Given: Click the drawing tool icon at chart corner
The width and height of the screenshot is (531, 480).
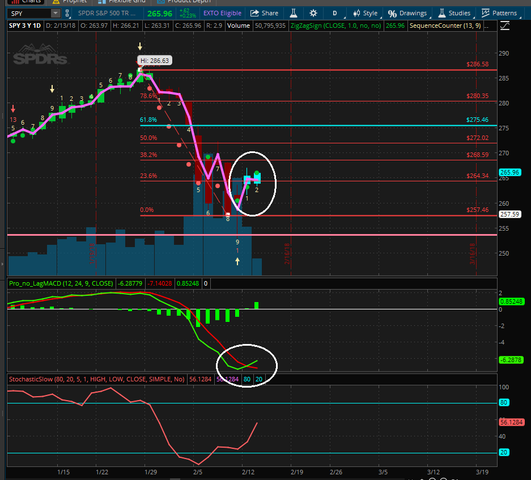Looking at the screenshot, I should 505,26.
